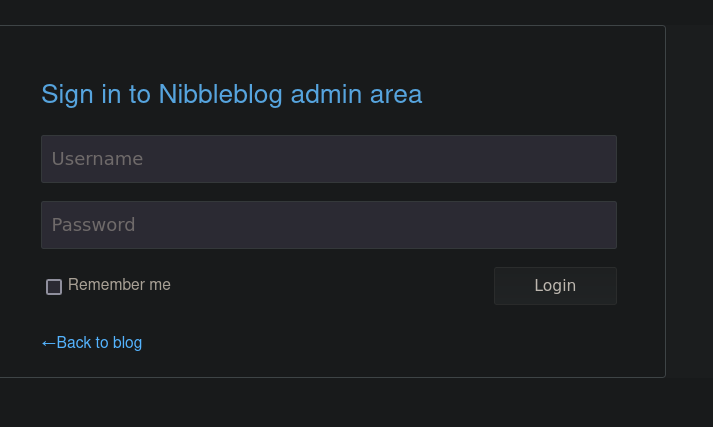This screenshot has width=713, height=427.
Task: Click the Remember me label text
Action: click(x=119, y=285)
